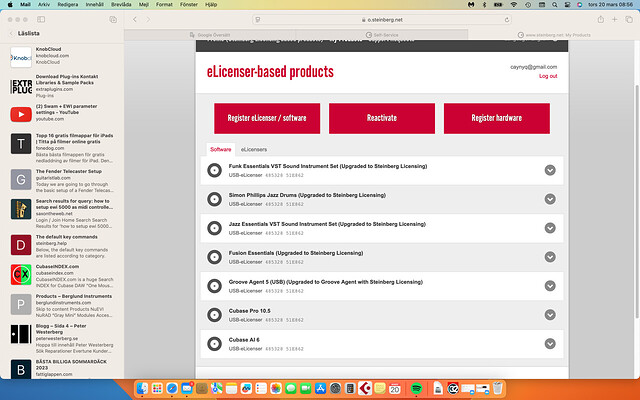Open the App Store in the Dock
The image size is (640, 400).
coord(320,388)
